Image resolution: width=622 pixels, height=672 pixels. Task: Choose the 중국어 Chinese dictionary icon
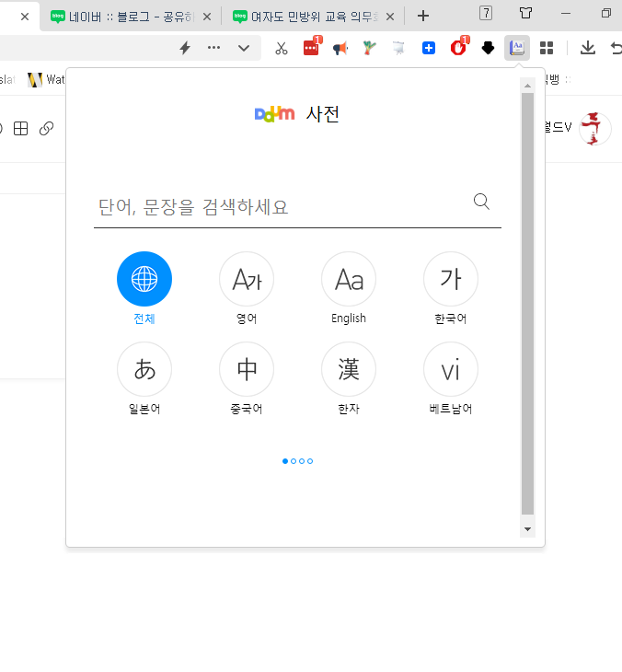click(x=247, y=369)
